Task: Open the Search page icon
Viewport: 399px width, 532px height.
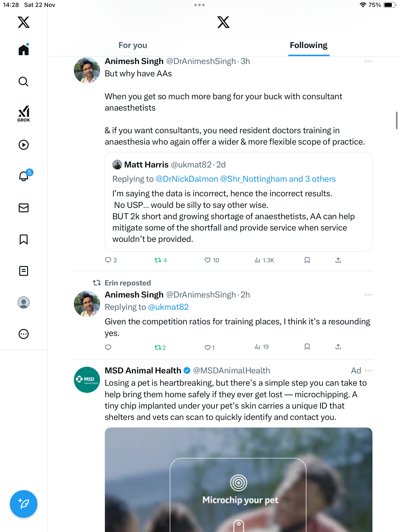Action: 24,82
